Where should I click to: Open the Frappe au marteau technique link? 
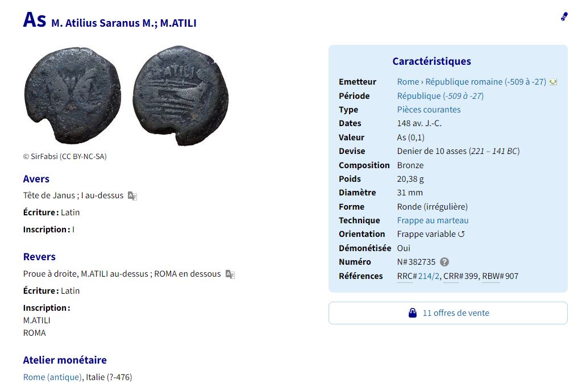tap(433, 220)
